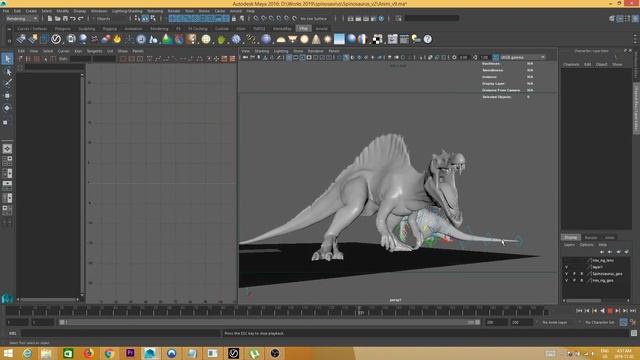Open the Windows menu
Screen dimensions: 640x360
coord(99,11)
